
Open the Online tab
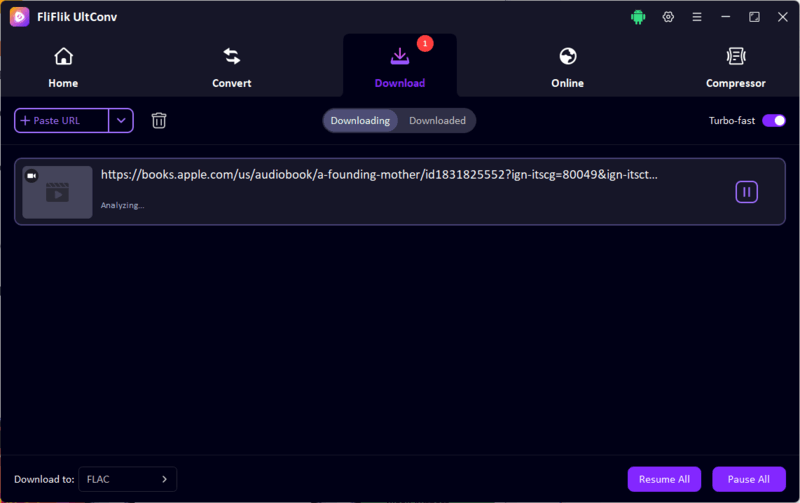[567, 67]
